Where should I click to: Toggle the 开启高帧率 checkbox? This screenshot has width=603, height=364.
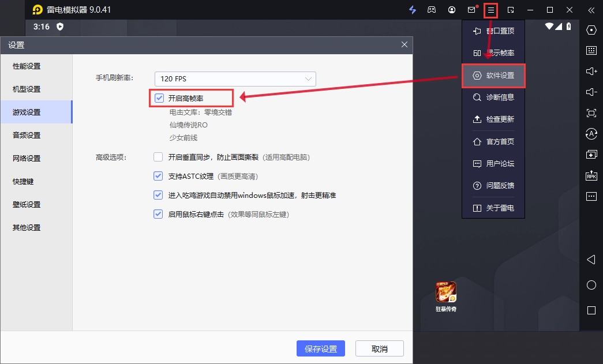159,98
